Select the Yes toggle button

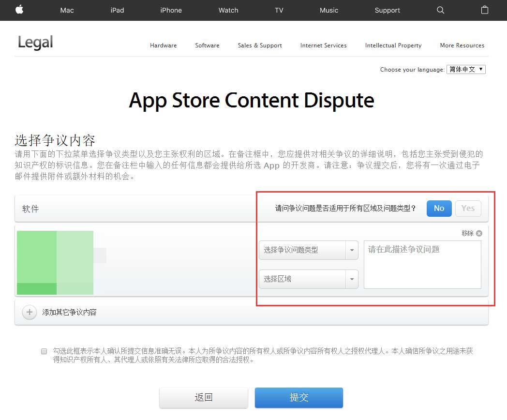[x=468, y=208]
